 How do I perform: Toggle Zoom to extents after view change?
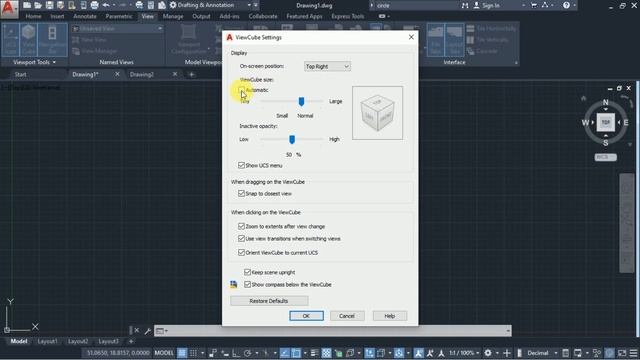pos(241,226)
